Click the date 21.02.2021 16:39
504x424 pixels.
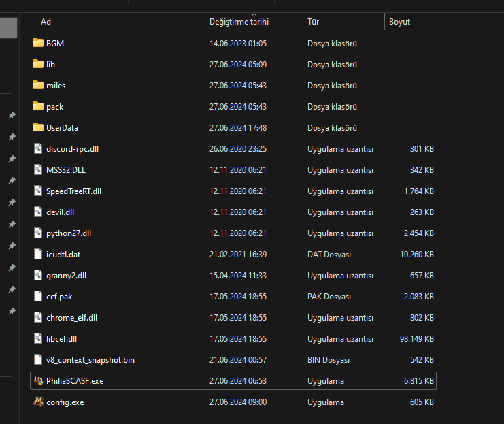[x=238, y=254]
